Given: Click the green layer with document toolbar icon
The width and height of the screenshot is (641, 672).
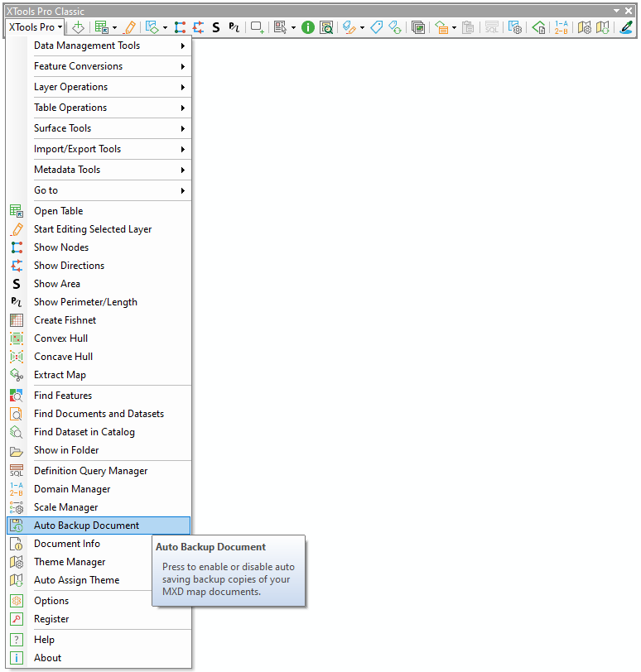Looking at the screenshot, I should point(538,27).
